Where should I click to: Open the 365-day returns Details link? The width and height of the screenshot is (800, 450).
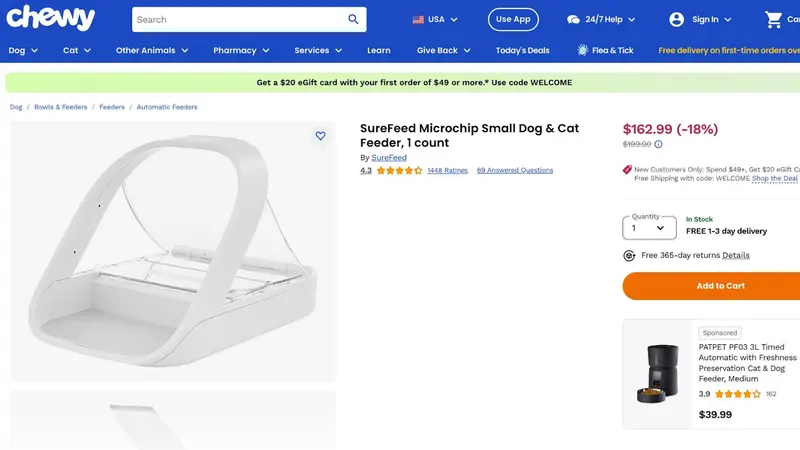(x=735, y=256)
